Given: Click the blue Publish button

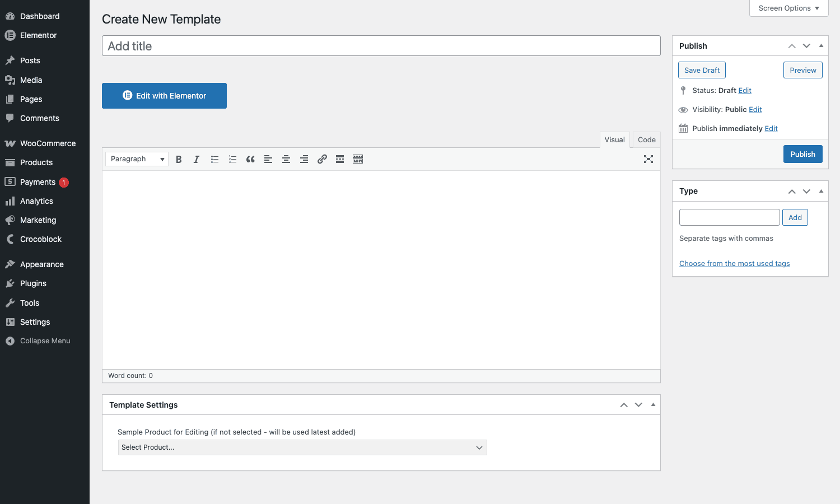Looking at the screenshot, I should (803, 154).
